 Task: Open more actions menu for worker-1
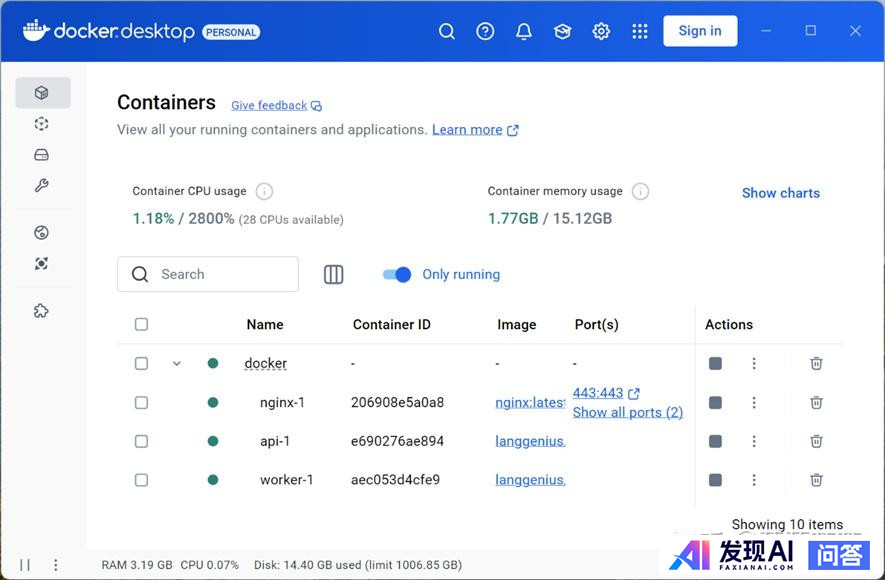point(754,480)
